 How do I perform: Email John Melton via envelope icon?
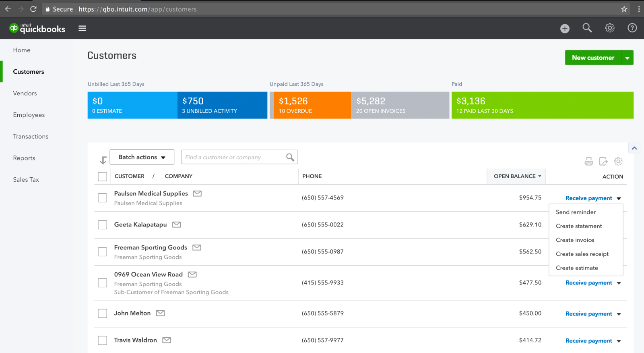click(x=160, y=313)
